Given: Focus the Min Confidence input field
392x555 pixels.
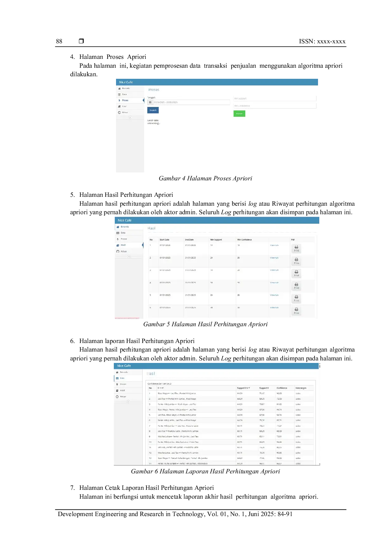Looking at the screenshot, I should pos(275,106).
